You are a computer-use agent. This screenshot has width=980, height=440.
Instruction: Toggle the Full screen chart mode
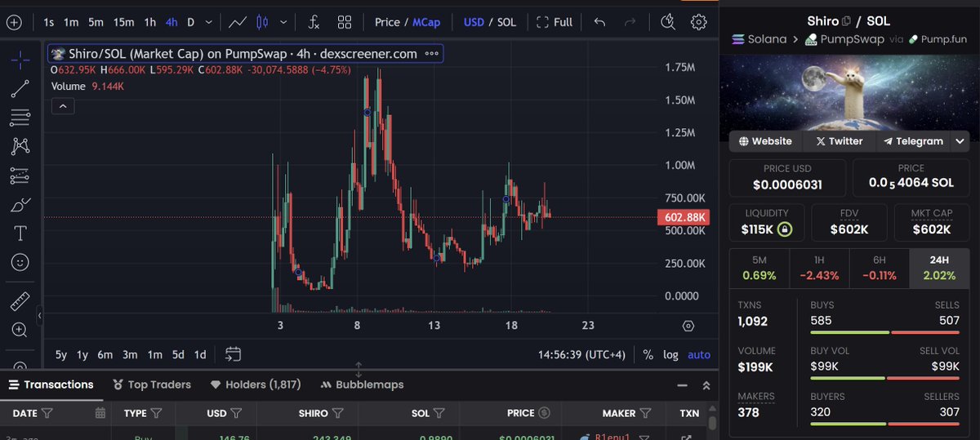pos(555,22)
